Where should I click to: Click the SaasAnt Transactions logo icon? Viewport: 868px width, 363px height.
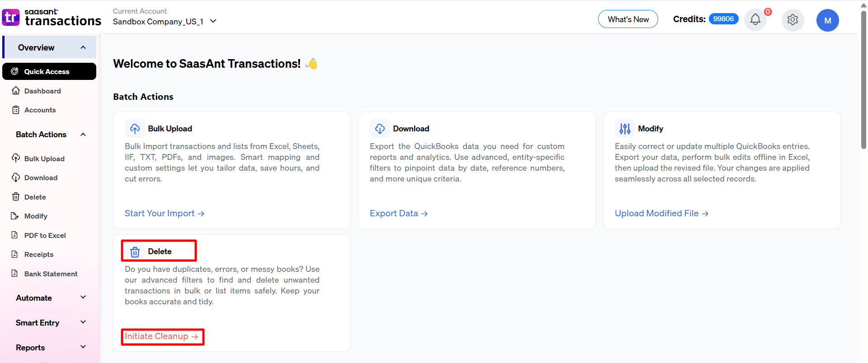[11, 17]
